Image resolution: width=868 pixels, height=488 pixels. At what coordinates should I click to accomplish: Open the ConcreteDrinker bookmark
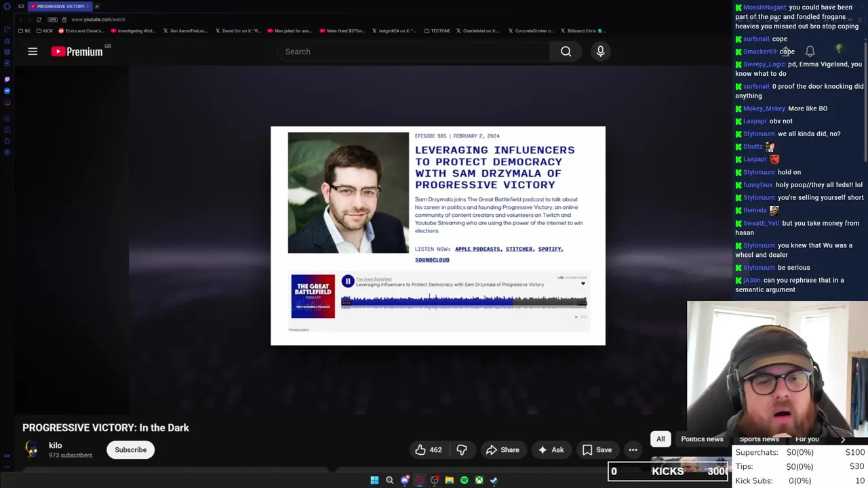[x=530, y=30]
